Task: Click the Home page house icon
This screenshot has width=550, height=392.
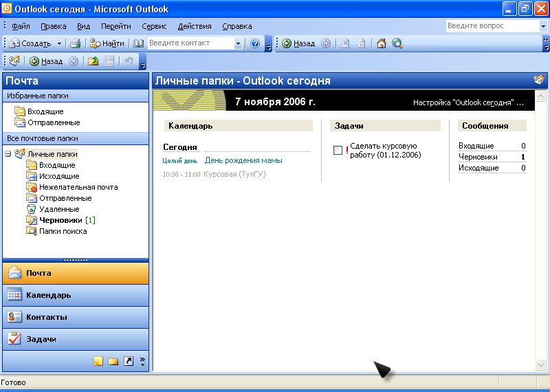Action: click(x=382, y=43)
